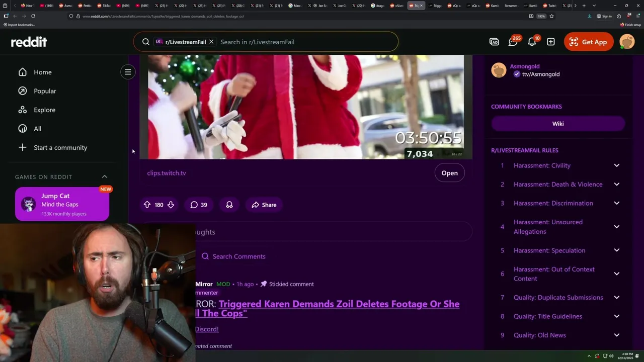Click the Get App button

click(x=588, y=42)
